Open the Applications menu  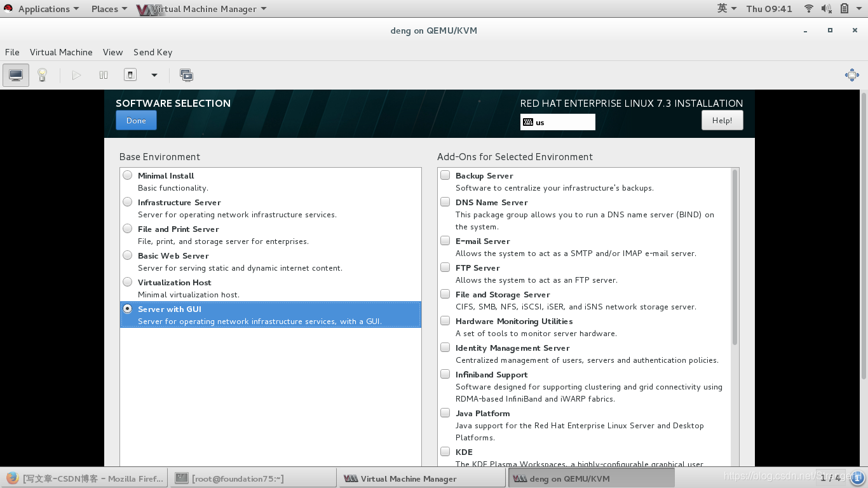[x=49, y=9]
